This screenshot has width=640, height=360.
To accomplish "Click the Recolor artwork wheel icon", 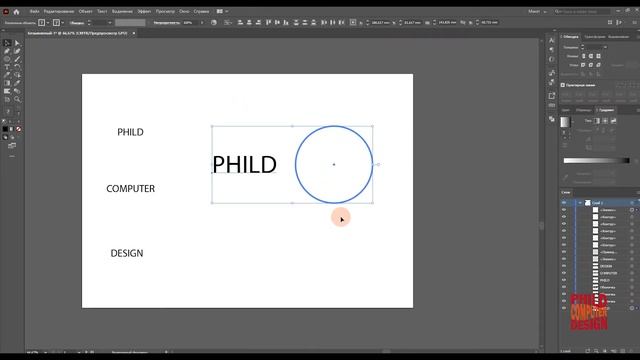I will 214,22.
